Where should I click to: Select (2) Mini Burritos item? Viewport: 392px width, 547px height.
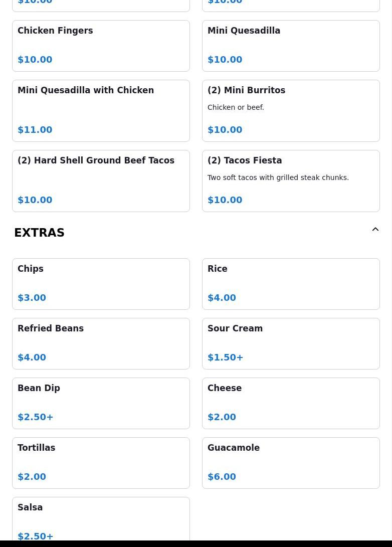(x=291, y=110)
